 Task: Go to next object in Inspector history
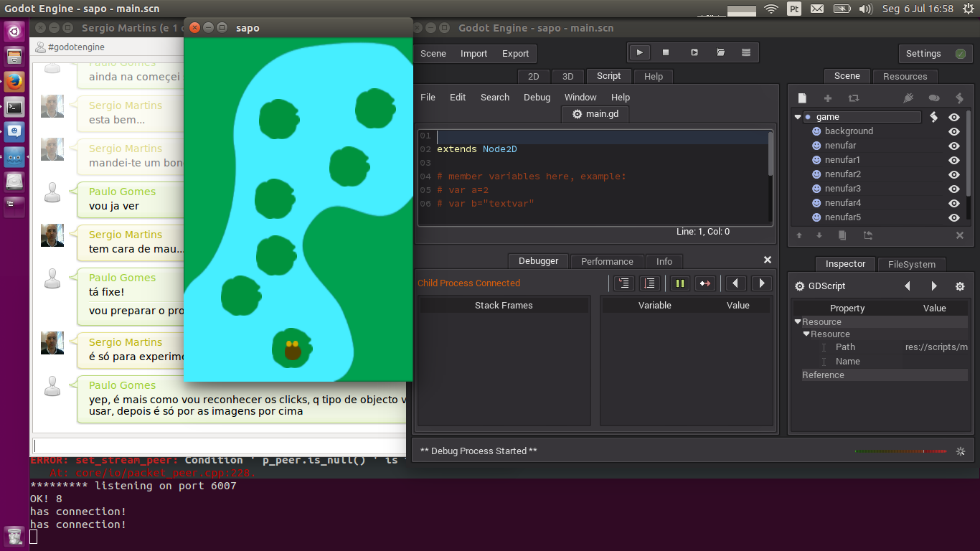click(934, 286)
